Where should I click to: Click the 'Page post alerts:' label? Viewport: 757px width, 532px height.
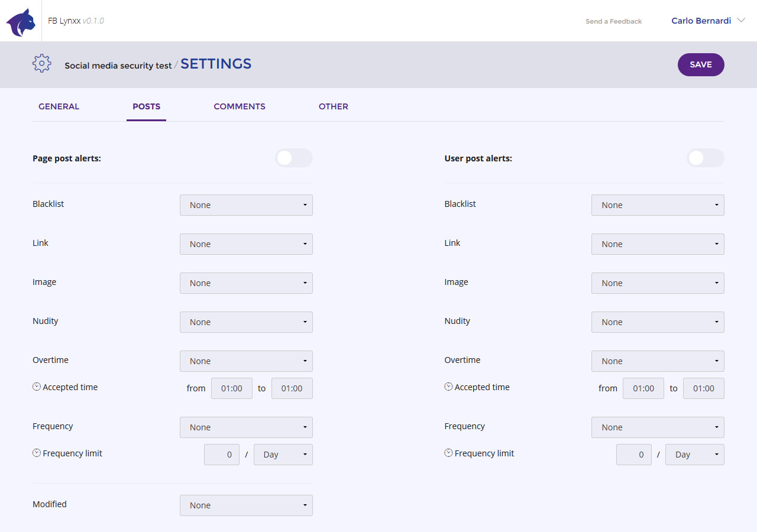pyautogui.click(x=67, y=158)
